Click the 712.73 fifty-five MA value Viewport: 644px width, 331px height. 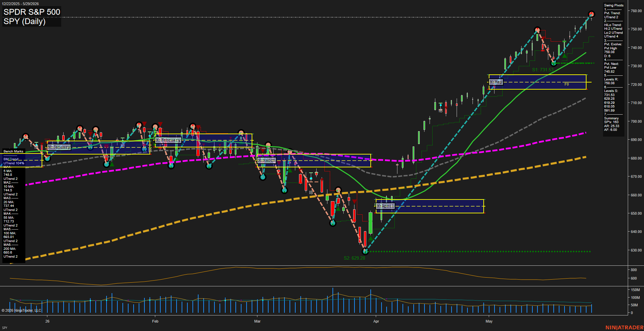click(x=9, y=221)
